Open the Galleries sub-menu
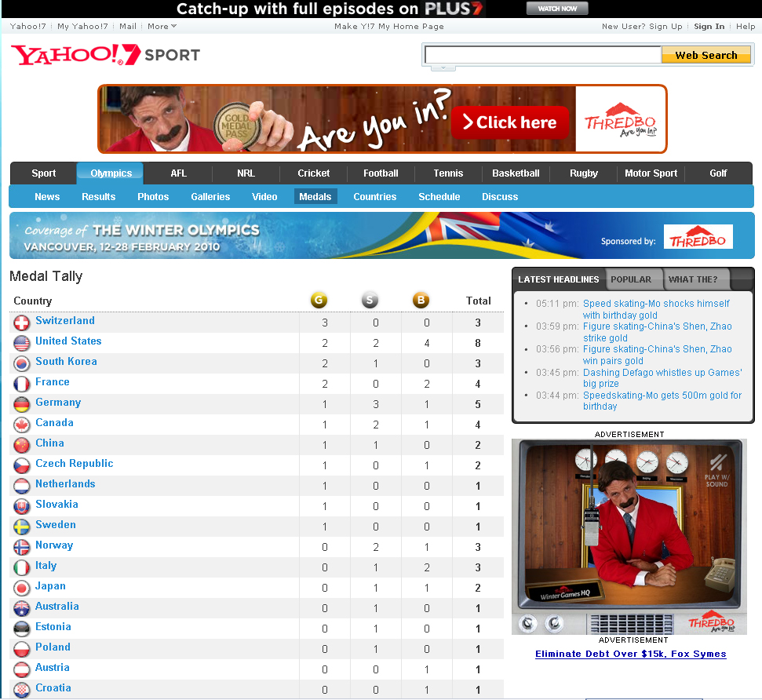 coord(210,196)
